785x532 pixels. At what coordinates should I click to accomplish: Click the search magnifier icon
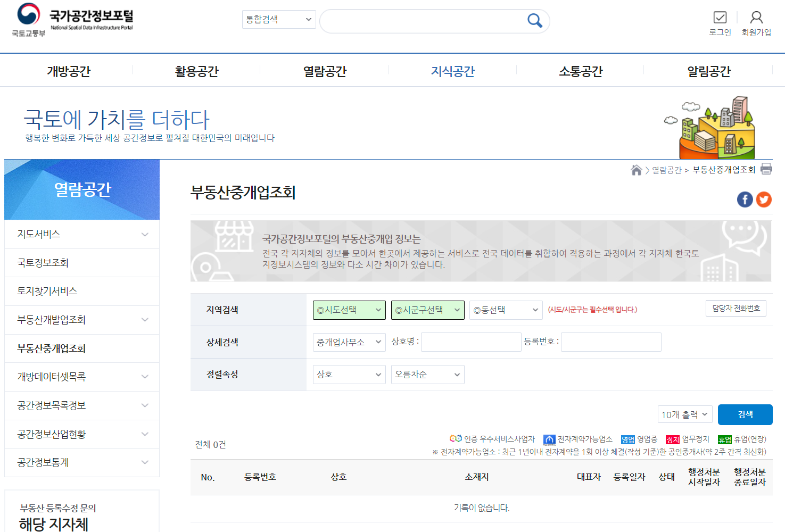click(x=534, y=20)
